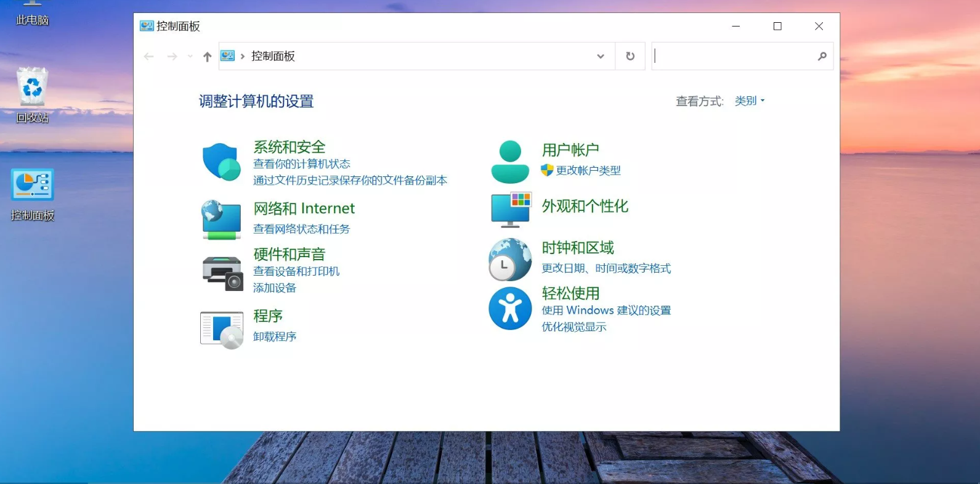Open the 程序 disc icon
Viewport: 980px width, 484px height.
point(222,330)
